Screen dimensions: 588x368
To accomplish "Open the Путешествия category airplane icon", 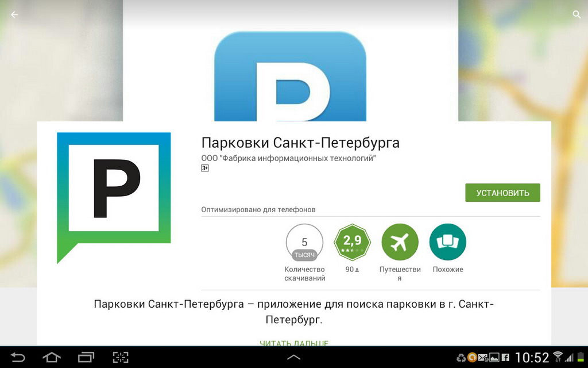I will coord(400,241).
